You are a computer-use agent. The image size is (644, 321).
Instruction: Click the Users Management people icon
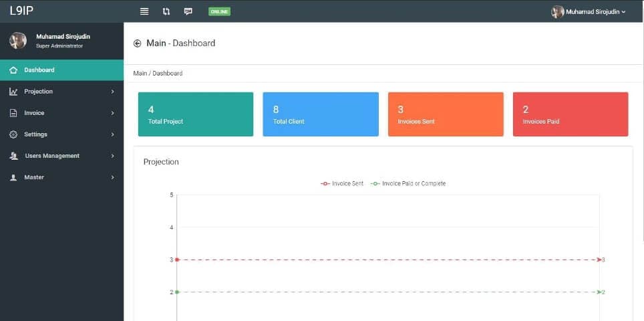click(13, 156)
